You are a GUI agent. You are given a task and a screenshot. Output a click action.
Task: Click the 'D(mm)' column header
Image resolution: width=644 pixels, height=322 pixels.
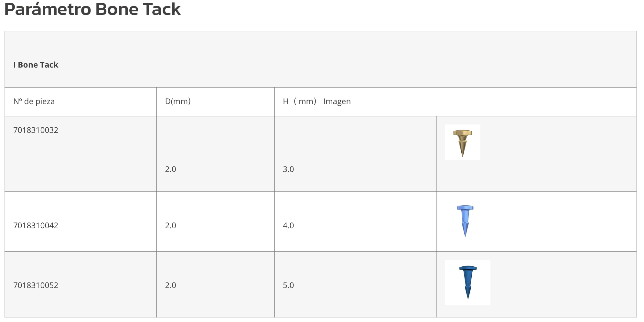[178, 102]
